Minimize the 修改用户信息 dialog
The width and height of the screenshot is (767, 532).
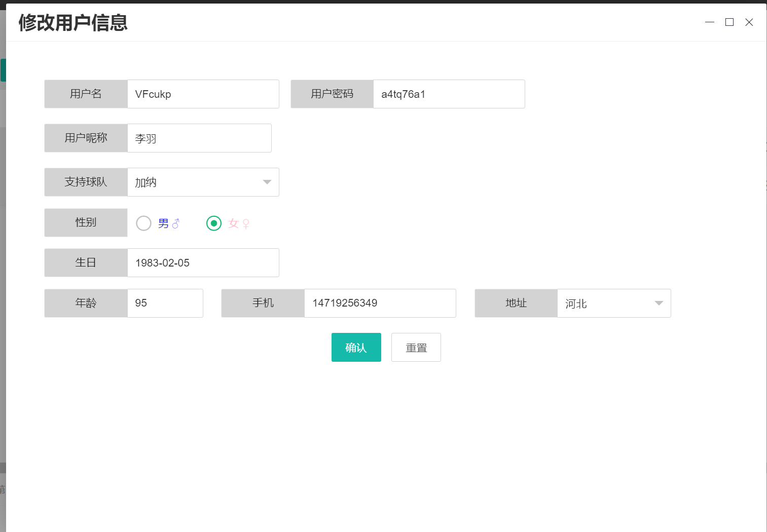coord(710,22)
